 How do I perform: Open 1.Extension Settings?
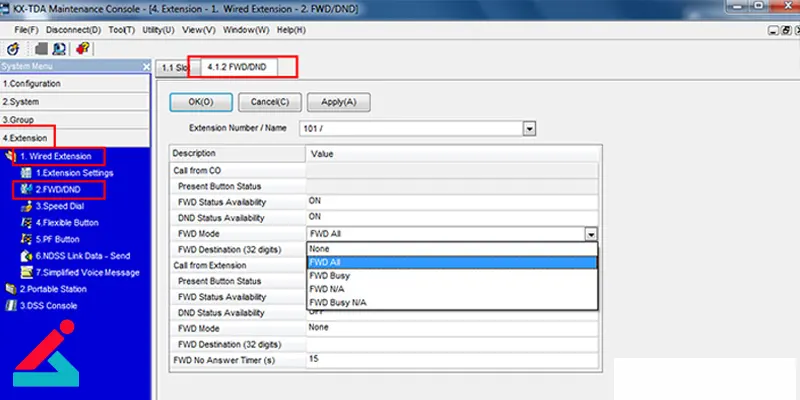pyautogui.click(x=74, y=173)
